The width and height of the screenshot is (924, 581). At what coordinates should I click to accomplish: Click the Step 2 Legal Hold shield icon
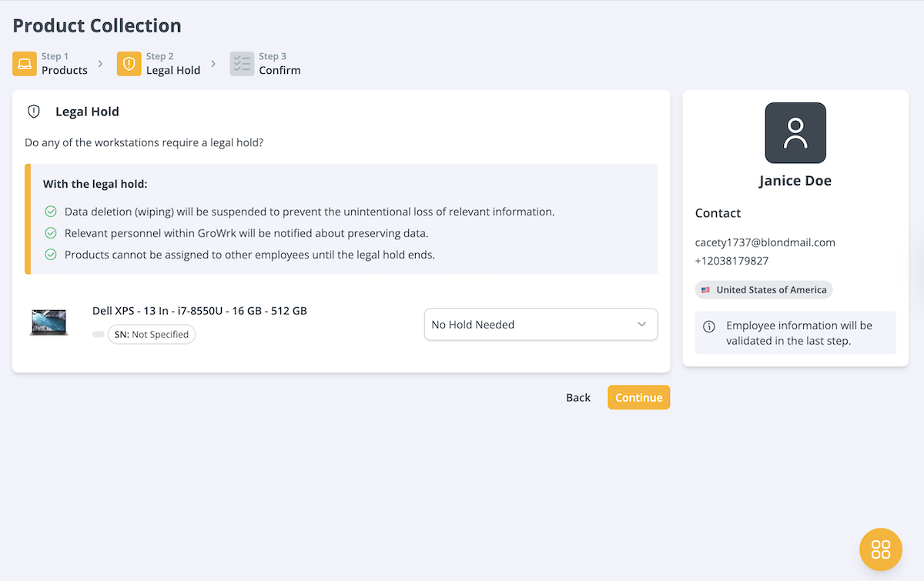(129, 64)
